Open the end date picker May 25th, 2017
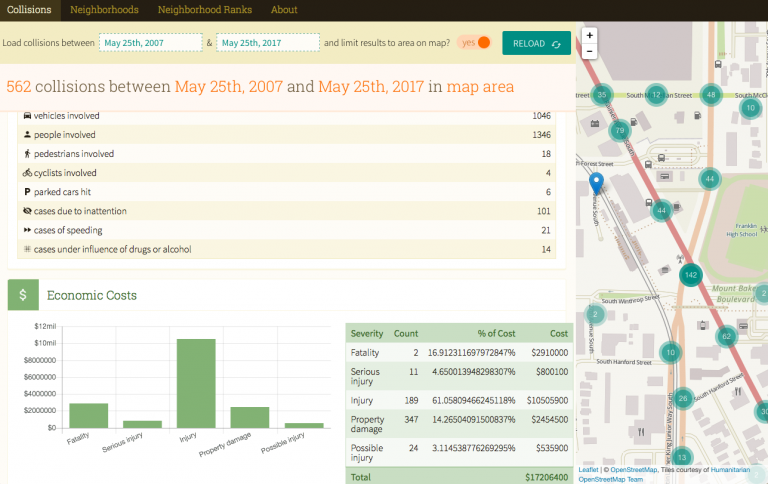 pyautogui.click(x=267, y=43)
